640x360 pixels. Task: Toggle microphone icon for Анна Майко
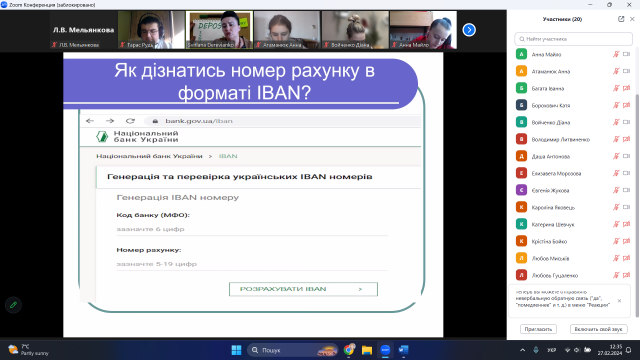point(616,54)
